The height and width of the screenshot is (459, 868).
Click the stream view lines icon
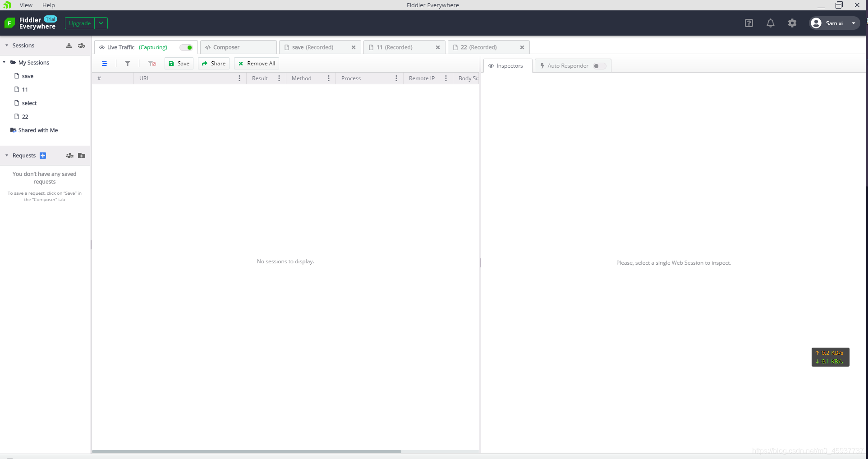pyautogui.click(x=105, y=64)
